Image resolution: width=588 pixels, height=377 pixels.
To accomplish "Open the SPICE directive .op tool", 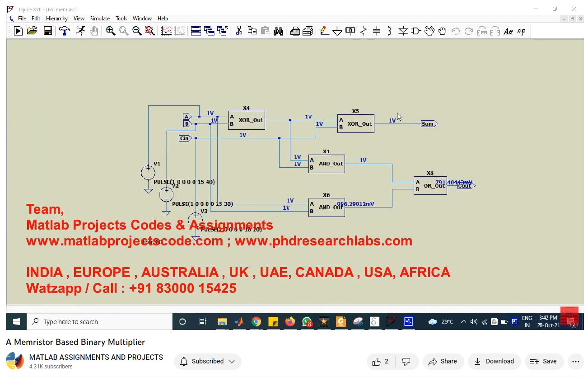I will pyautogui.click(x=521, y=31).
